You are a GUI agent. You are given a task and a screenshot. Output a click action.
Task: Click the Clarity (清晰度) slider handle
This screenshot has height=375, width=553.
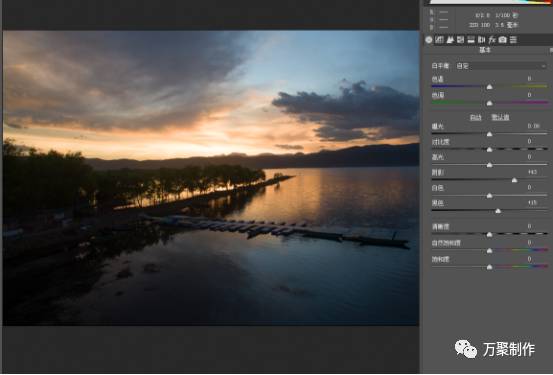coord(490,234)
